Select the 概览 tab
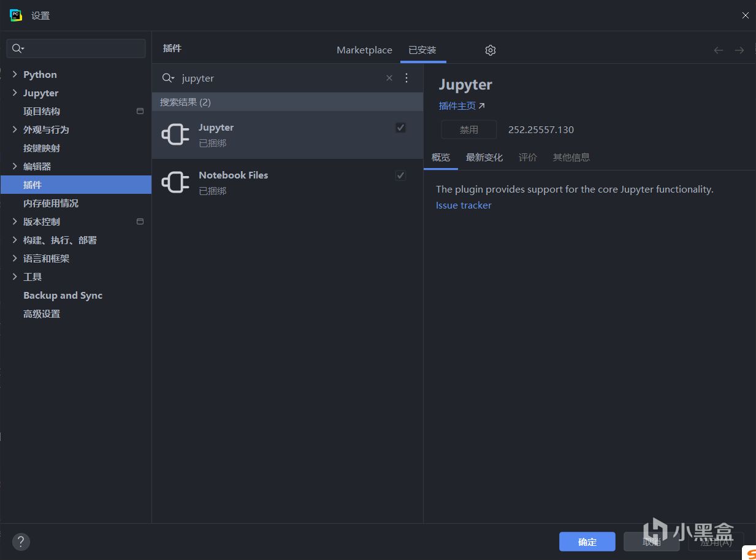The image size is (756, 560). (x=441, y=158)
